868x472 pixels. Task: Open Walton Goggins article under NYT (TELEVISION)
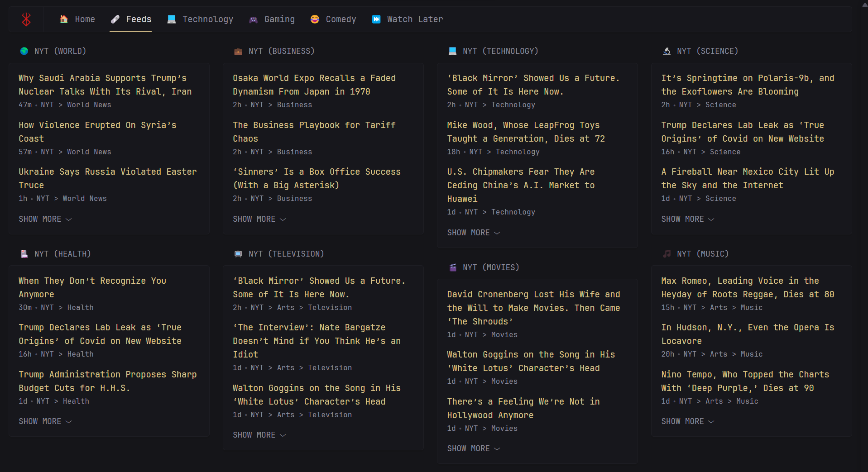(x=317, y=395)
